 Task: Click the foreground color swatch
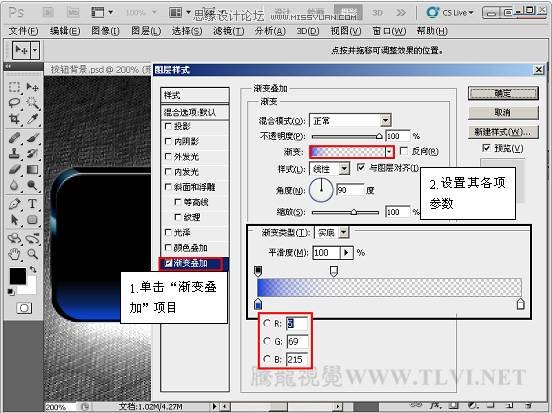(17, 275)
